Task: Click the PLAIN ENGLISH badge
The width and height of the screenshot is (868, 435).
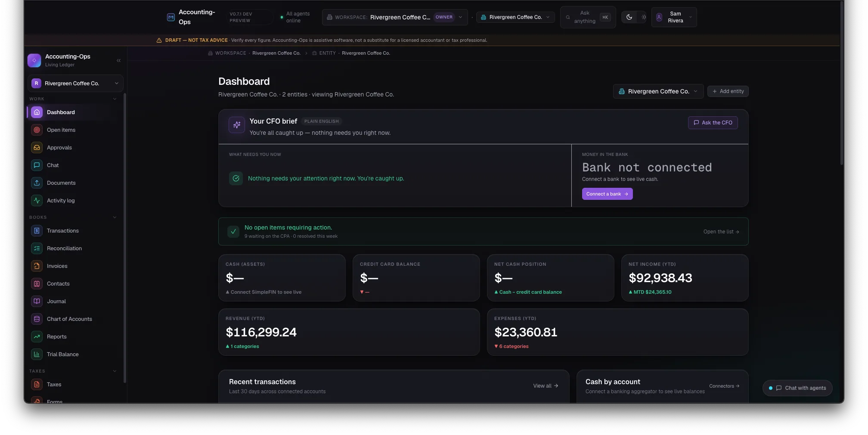Action: pos(321,121)
